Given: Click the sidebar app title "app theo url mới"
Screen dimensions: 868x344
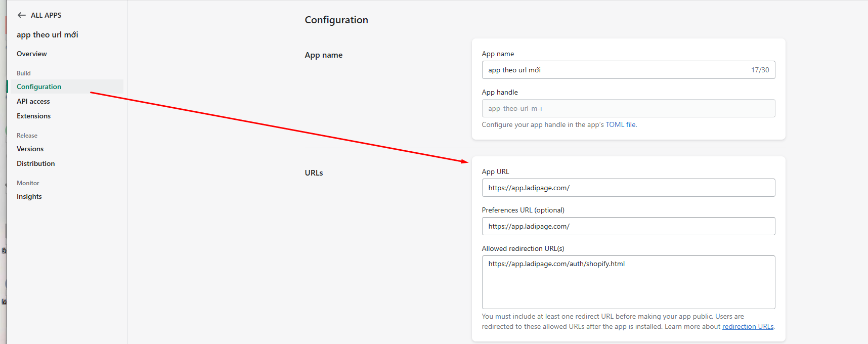Looking at the screenshot, I should (48, 34).
